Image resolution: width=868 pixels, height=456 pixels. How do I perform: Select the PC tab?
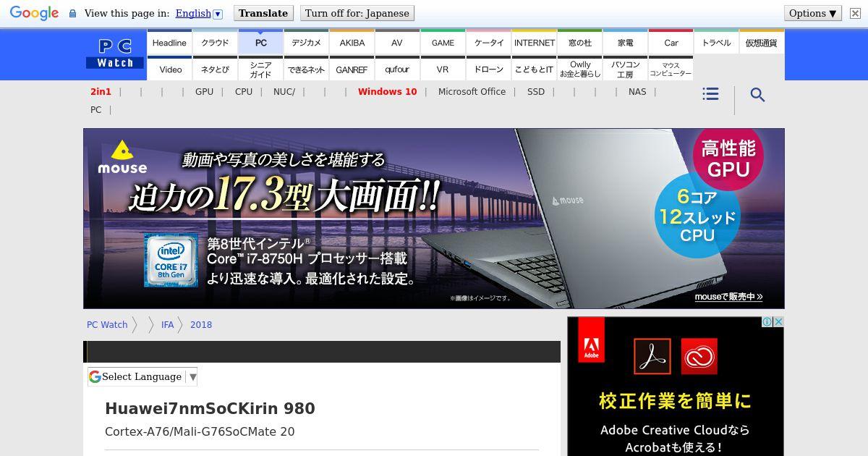pyautogui.click(x=260, y=43)
